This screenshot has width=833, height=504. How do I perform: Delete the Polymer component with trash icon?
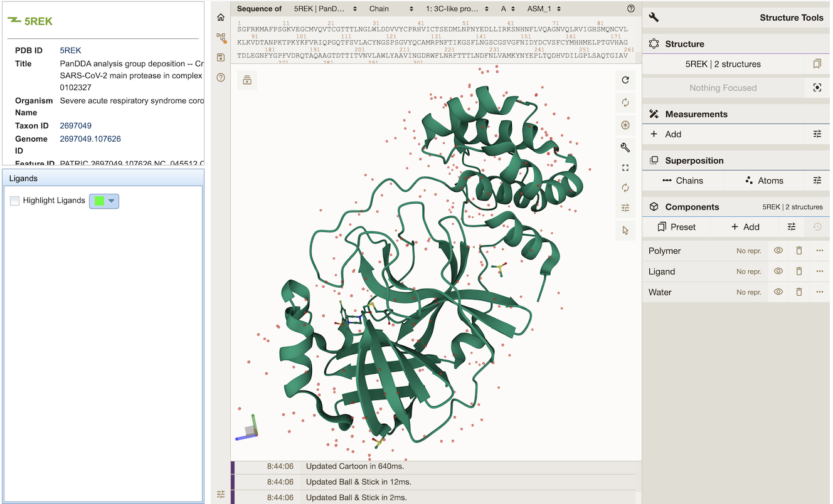point(799,251)
